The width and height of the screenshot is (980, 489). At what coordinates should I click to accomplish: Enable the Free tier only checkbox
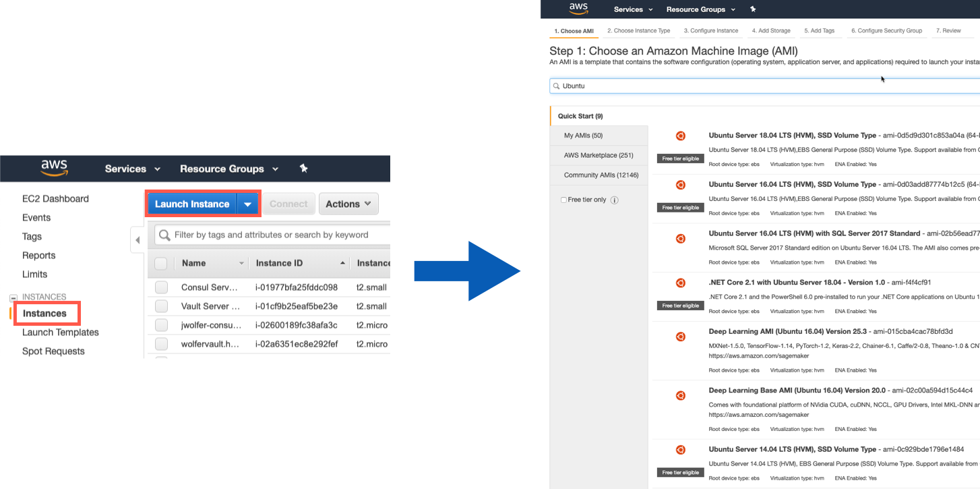[x=564, y=200]
